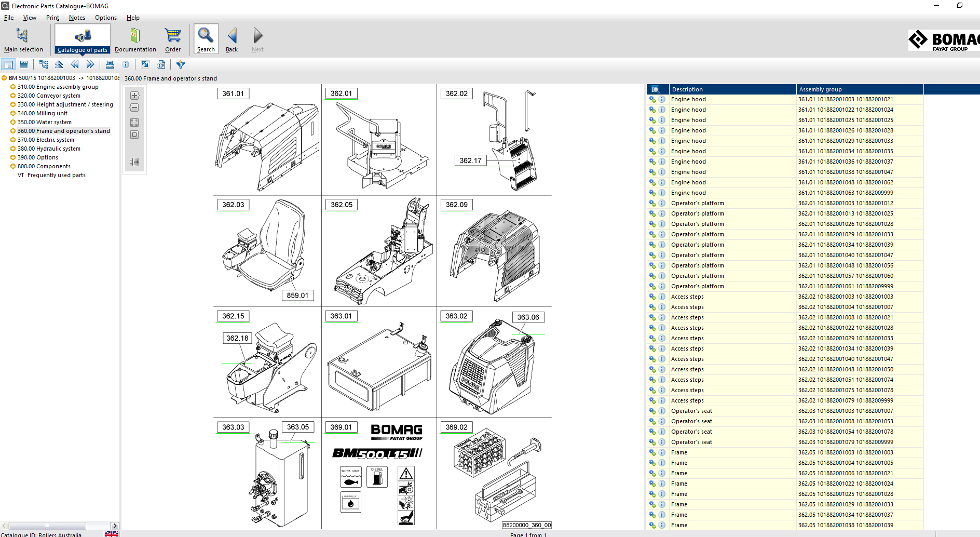Screen dimensions: 980x537
Task: Open the Documentation book icon
Action: click(135, 35)
